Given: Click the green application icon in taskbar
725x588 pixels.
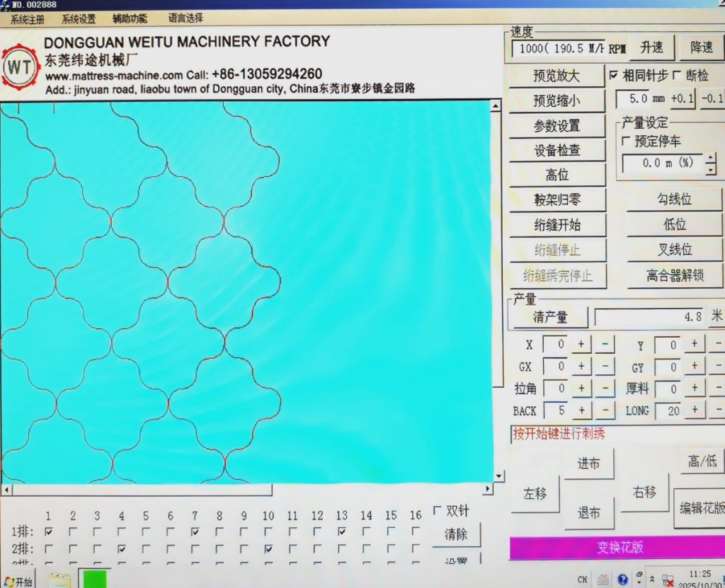Looking at the screenshot, I should pos(94,580).
